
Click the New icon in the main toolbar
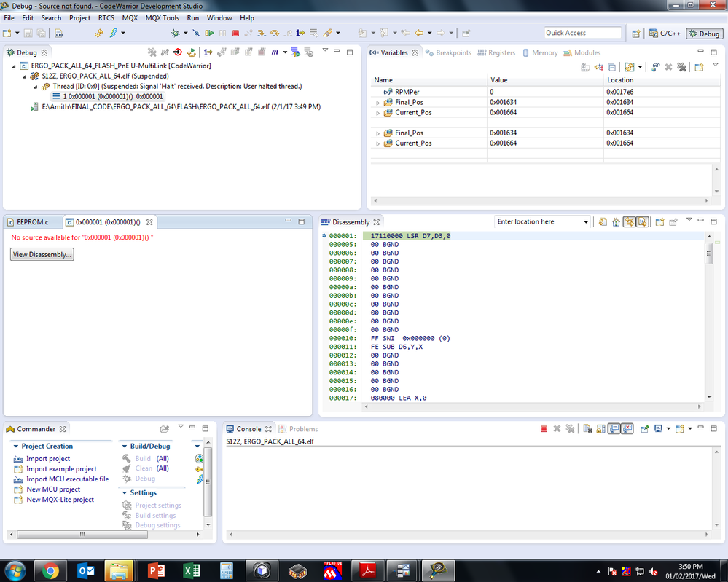click(x=7, y=33)
